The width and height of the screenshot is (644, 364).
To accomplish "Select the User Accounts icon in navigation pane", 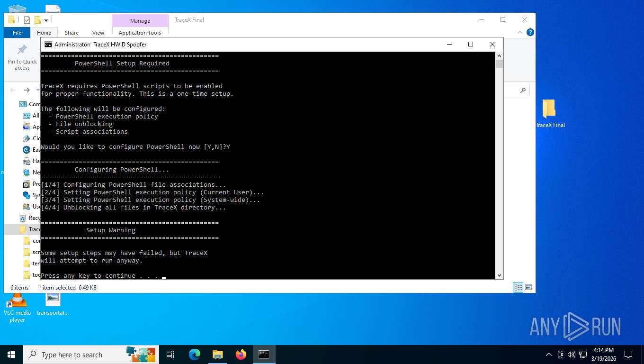I will pos(27,207).
